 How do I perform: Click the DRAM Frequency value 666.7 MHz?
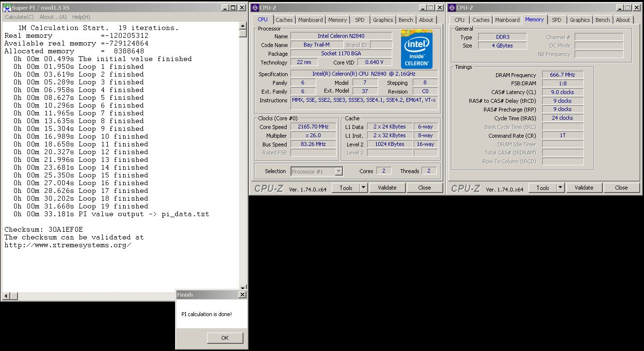coord(563,75)
